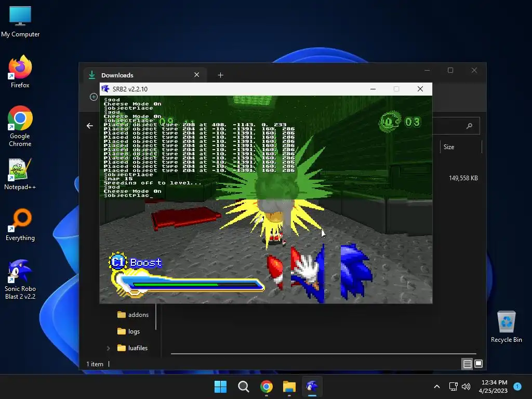Select the Downloads tab in File Explorer
This screenshot has height=399, width=532.
point(144,75)
